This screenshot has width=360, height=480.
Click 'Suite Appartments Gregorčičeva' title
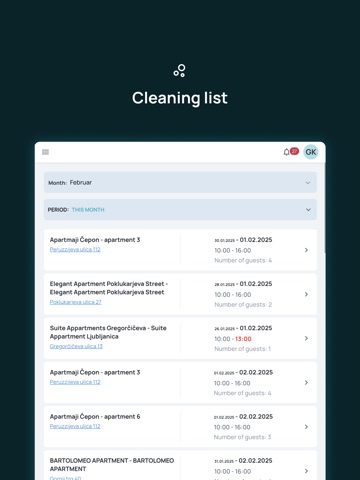(108, 332)
